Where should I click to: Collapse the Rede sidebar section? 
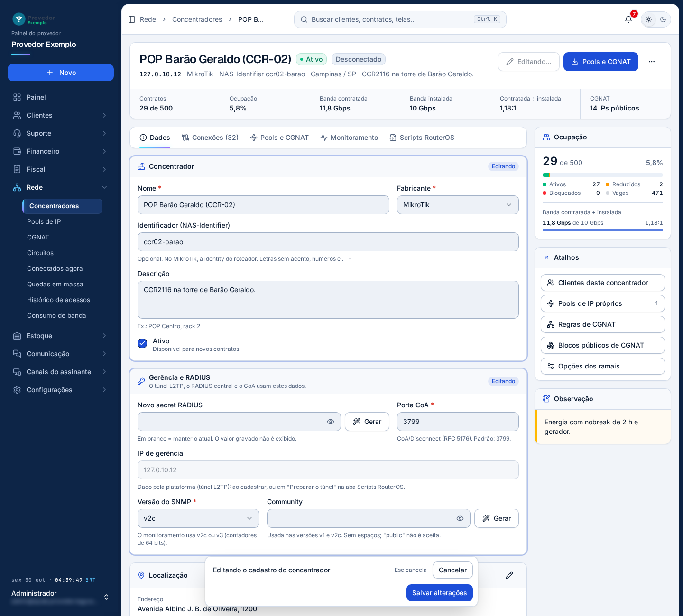(61, 187)
